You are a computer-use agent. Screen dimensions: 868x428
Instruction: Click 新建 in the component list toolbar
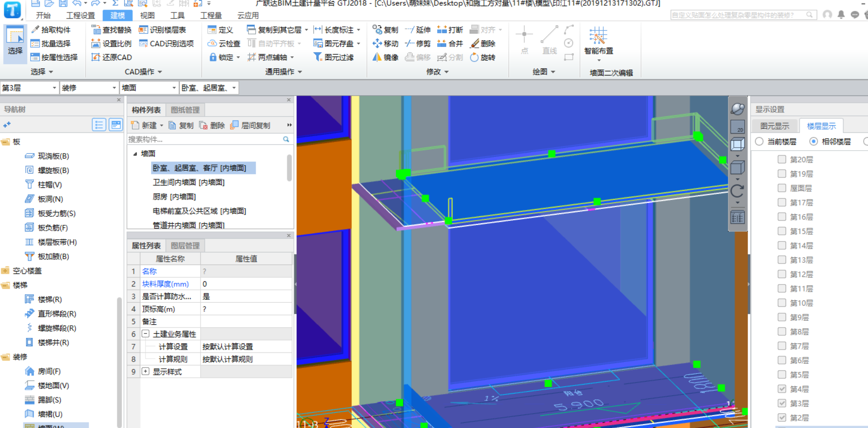[x=147, y=125]
